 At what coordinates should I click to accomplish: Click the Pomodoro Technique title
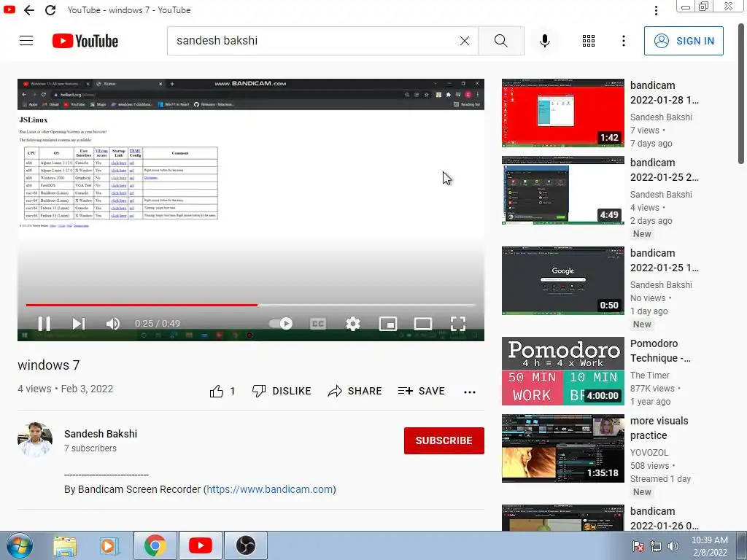[660, 351]
